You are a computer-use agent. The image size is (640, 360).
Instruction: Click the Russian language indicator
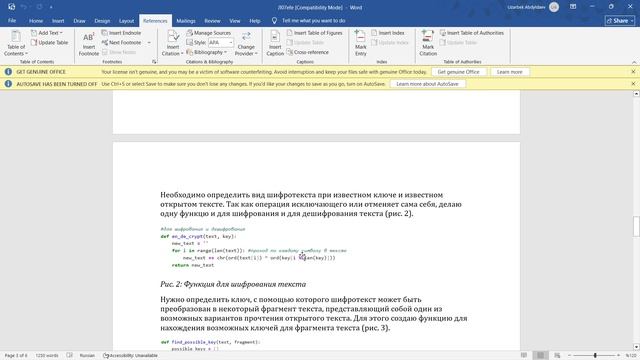(87, 356)
